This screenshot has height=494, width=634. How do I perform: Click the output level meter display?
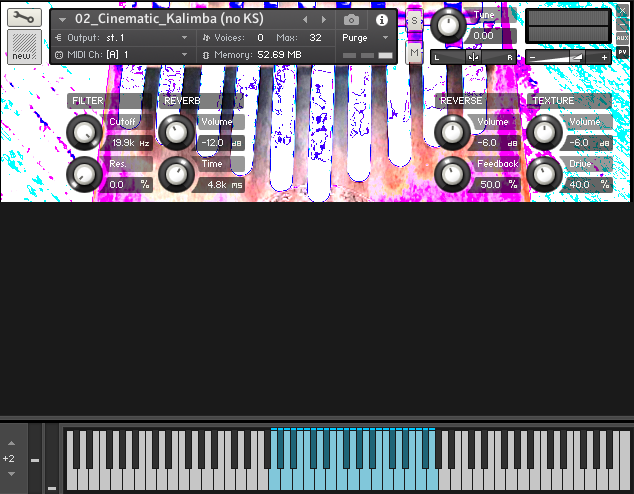coord(568,26)
